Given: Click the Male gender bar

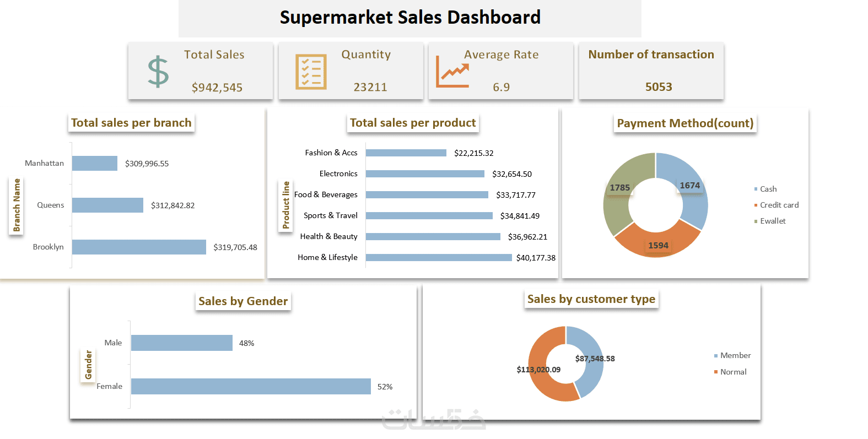Looking at the screenshot, I should pyautogui.click(x=182, y=343).
